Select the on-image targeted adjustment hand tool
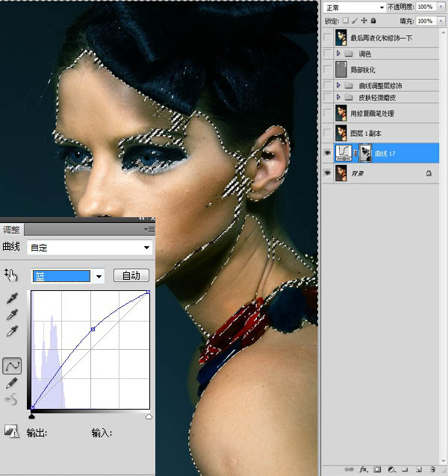Image resolution: width=448 pixels, height=476 pixels. pos(11,275)
